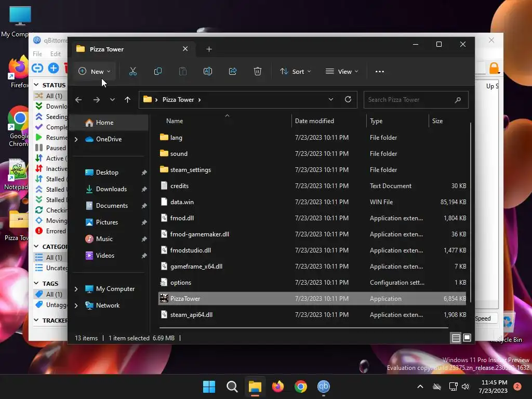Screen dimensions: 532x399
Task: Click the Copy icon in Explorer toolbar
Action: pyautogui.click(x=158, y=71)
